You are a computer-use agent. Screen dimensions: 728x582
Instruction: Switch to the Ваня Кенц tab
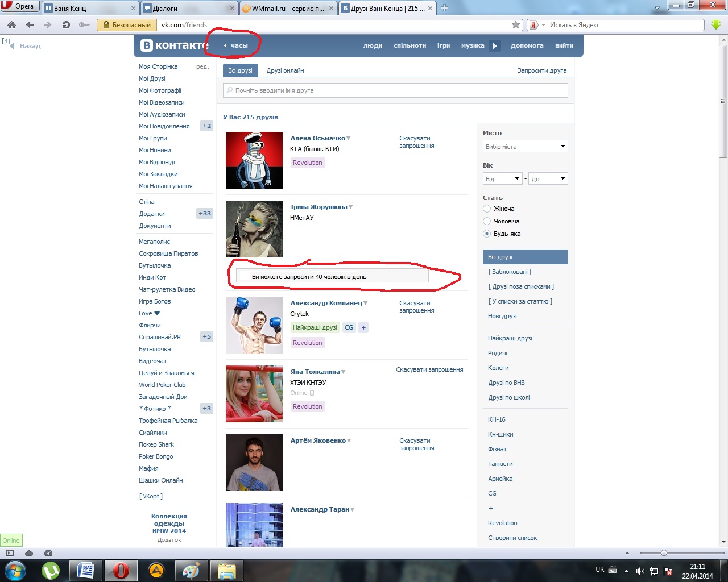(x=91, y=8)
